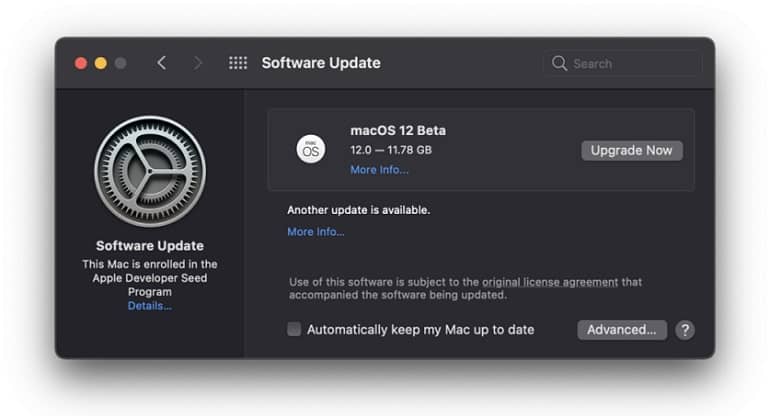Click the forward chevron in the toolbar
The image size is (770, 416).
pos(198,63)
